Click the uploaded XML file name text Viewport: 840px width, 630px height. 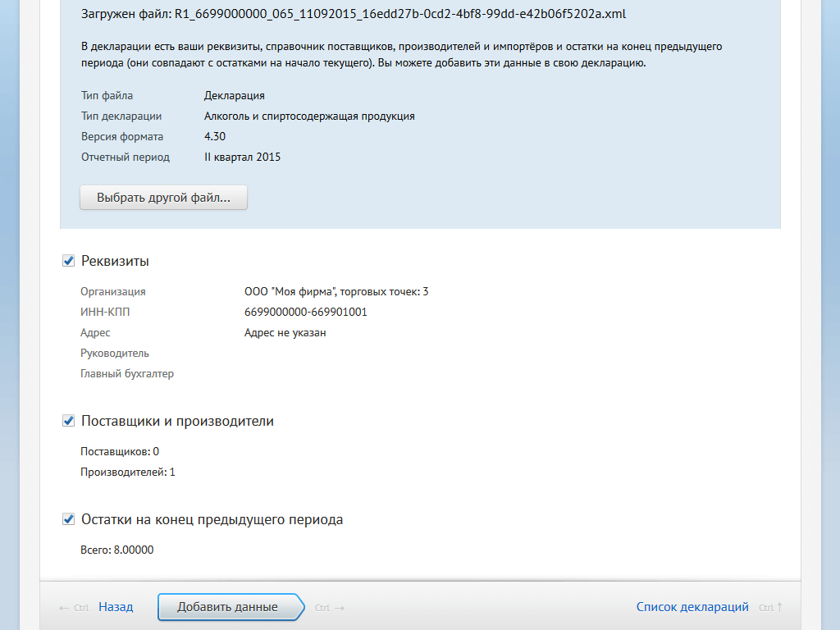(x=400, y=14)
